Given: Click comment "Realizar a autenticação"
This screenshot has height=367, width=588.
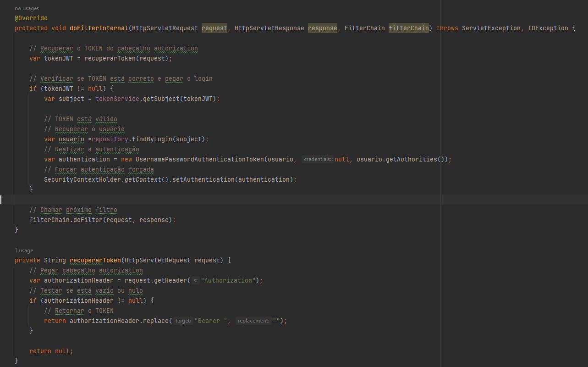Looking at the screenshot, I should (92, 149).
